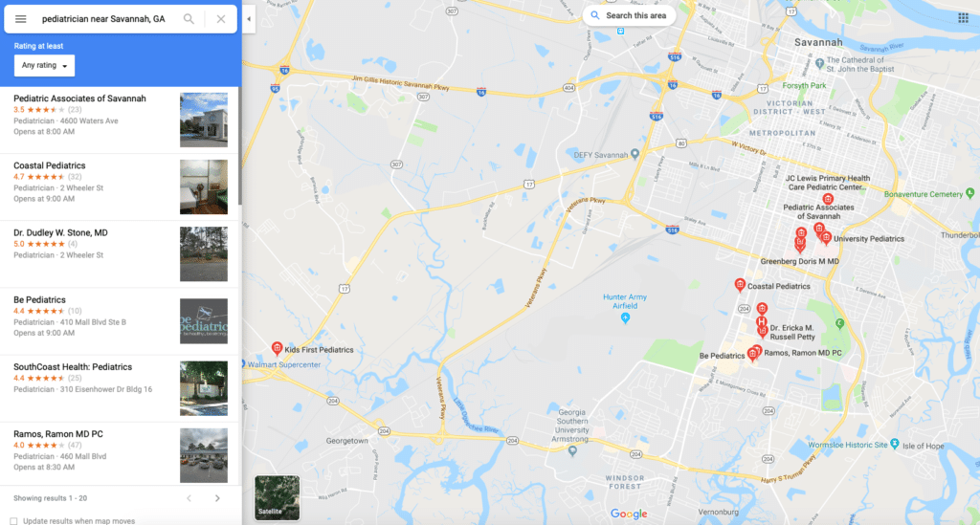The image size is (980, 525).
Task: Go to previous page of results
Action: (x=189, y=498)
